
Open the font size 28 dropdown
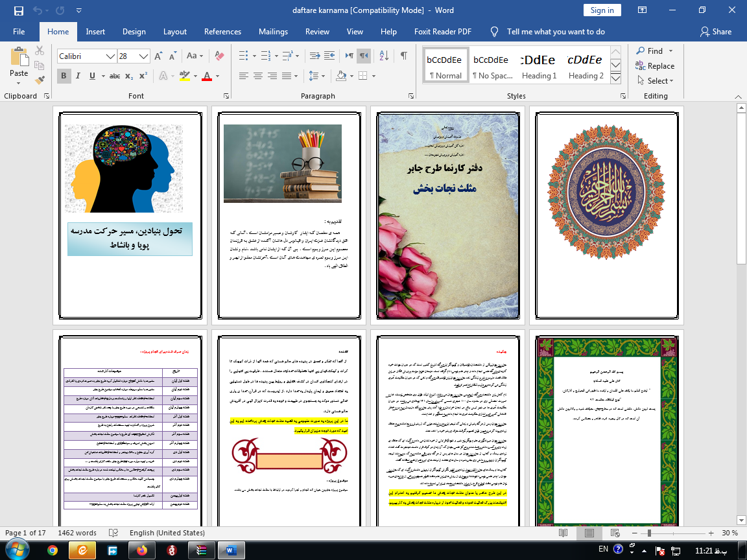[144, 56]
